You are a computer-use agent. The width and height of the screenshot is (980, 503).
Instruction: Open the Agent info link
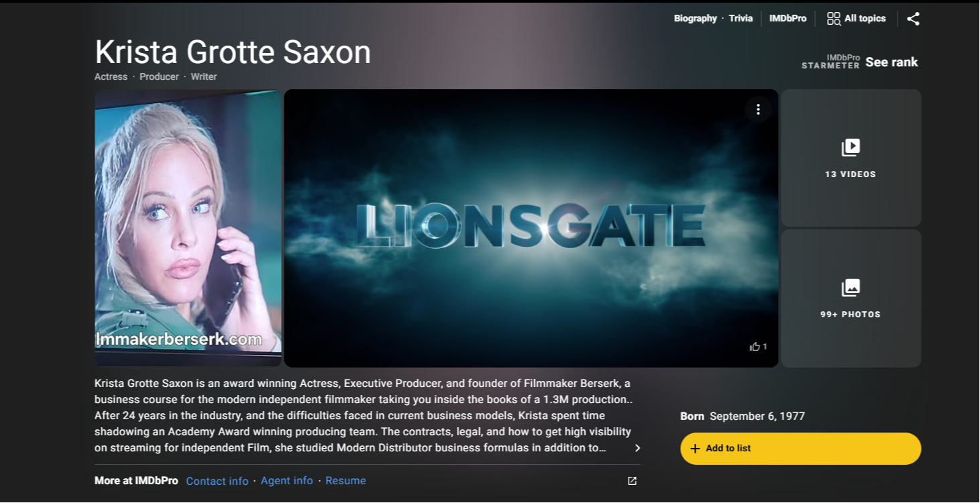pyautogui.click(x=286, y=481)
